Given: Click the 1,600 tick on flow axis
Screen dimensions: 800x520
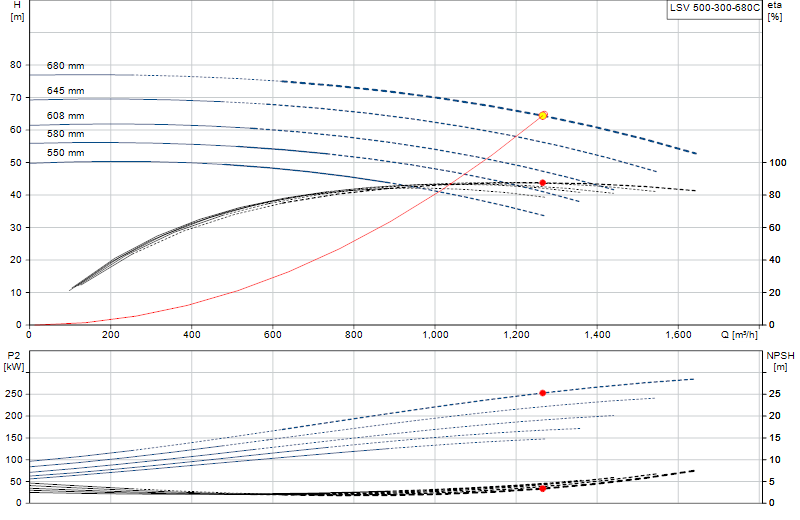Looking at the screenshot, I should pyautogui.click(x=679, y=335).
